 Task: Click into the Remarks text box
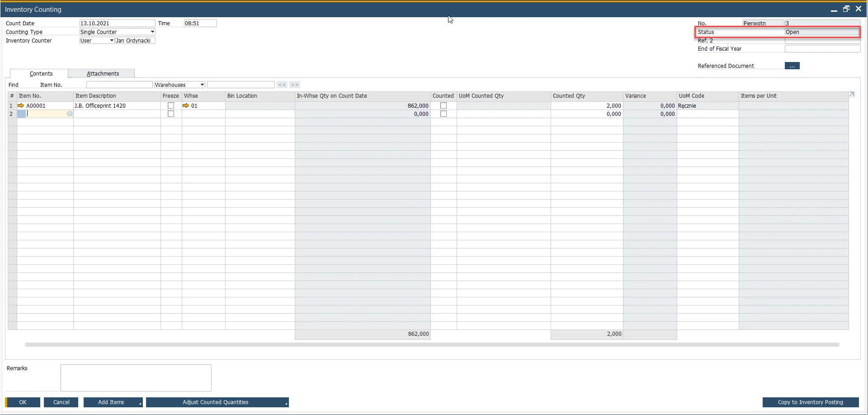tap(136, 377)
